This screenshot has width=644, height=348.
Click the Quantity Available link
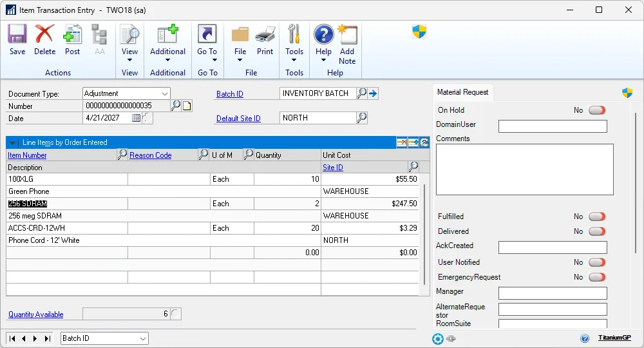click(35, 314)
